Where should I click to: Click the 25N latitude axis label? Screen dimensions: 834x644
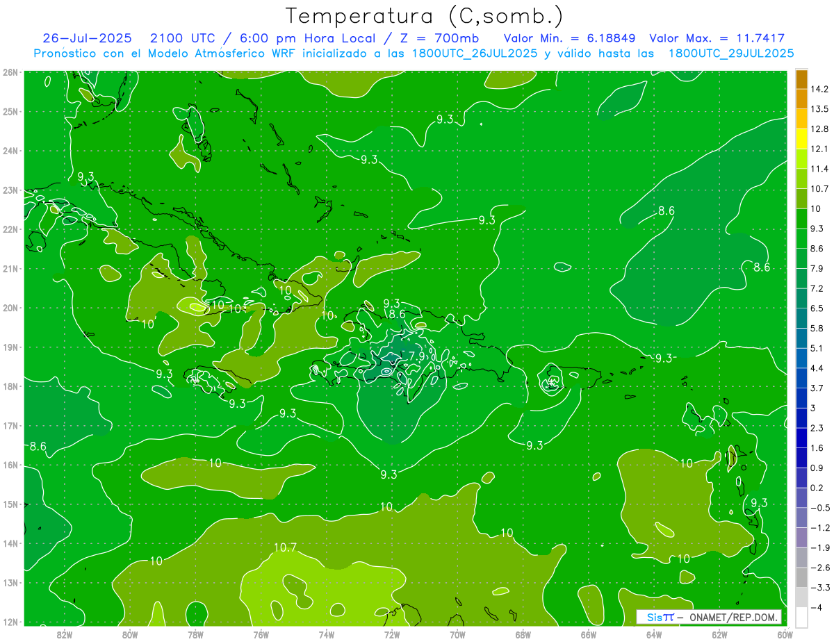click(x=10, y=111)
